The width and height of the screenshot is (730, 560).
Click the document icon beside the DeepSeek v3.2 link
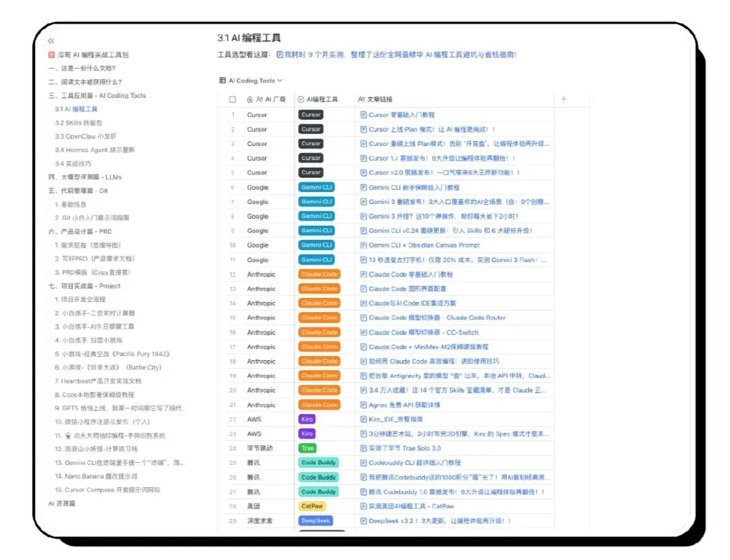(364, 521)
